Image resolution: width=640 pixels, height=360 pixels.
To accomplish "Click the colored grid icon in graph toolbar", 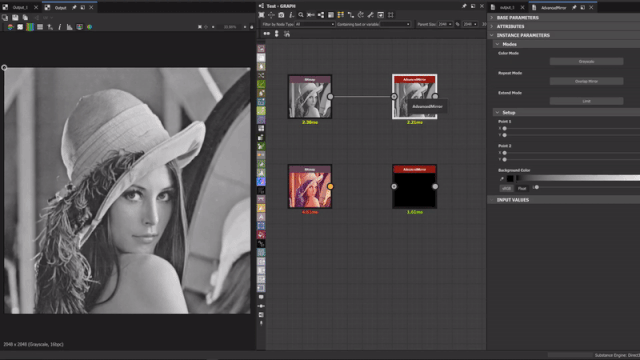I will 340,15.
